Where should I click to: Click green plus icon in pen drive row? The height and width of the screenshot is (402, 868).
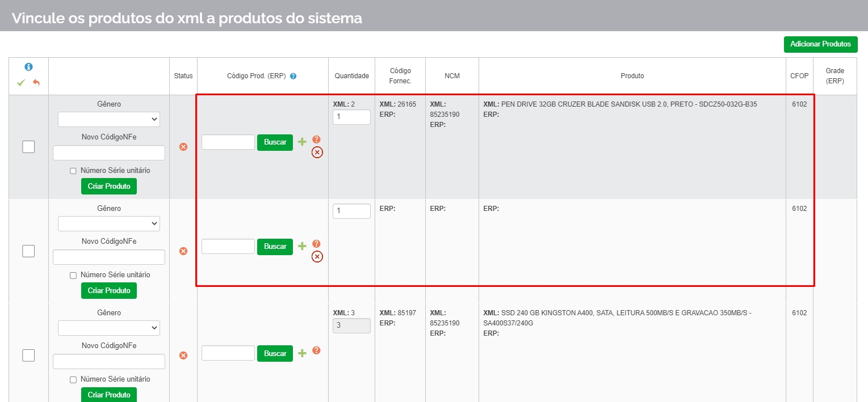tap(302, 142)
